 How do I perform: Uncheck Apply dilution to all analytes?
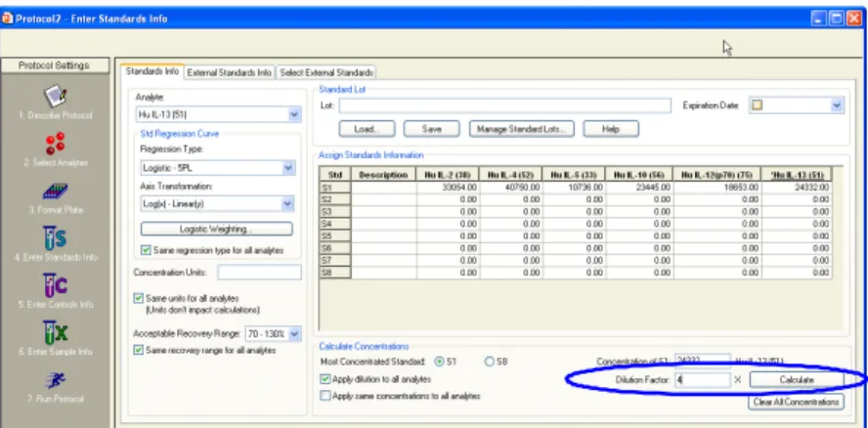coord(325,379)
